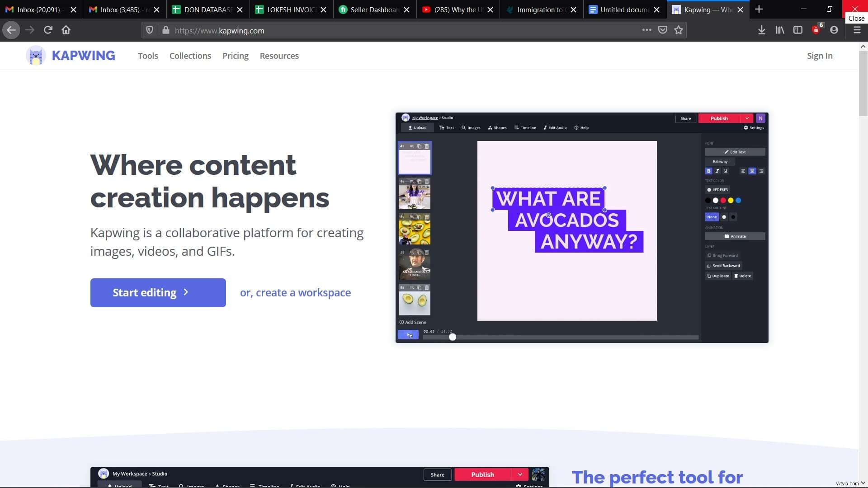The width and height of the screenshot is (868, 488).
Task: Open the Timeline view
Action: click(x=525, y=128)
